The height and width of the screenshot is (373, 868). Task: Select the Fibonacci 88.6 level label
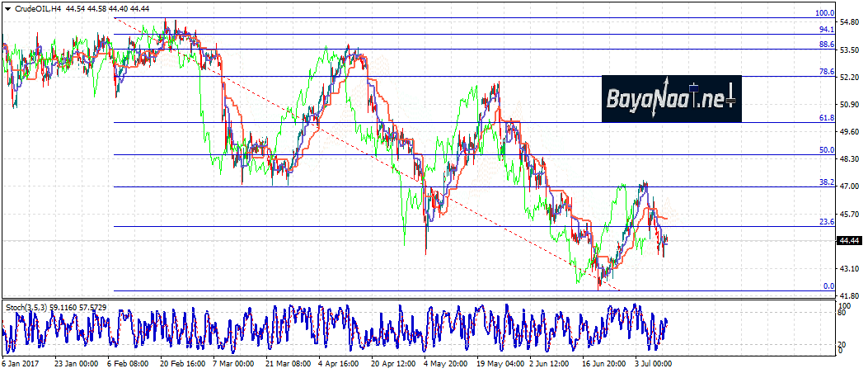[x=826, y=45]
